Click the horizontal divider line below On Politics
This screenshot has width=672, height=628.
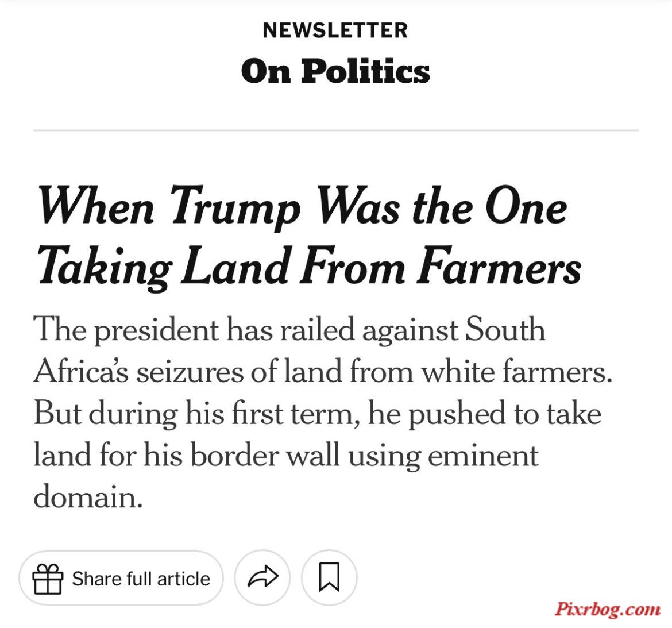click(x=335, y=130)
